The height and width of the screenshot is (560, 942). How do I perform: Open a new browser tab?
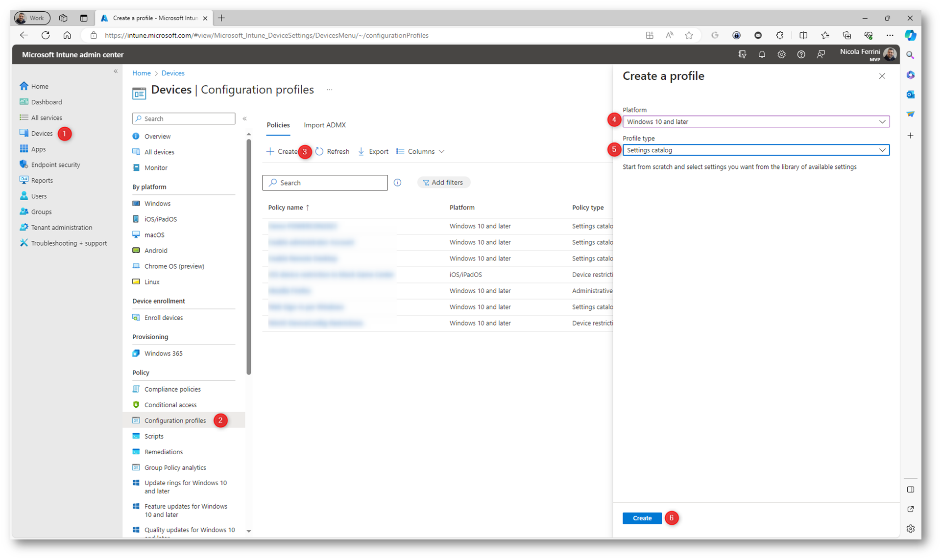point(221,18)
